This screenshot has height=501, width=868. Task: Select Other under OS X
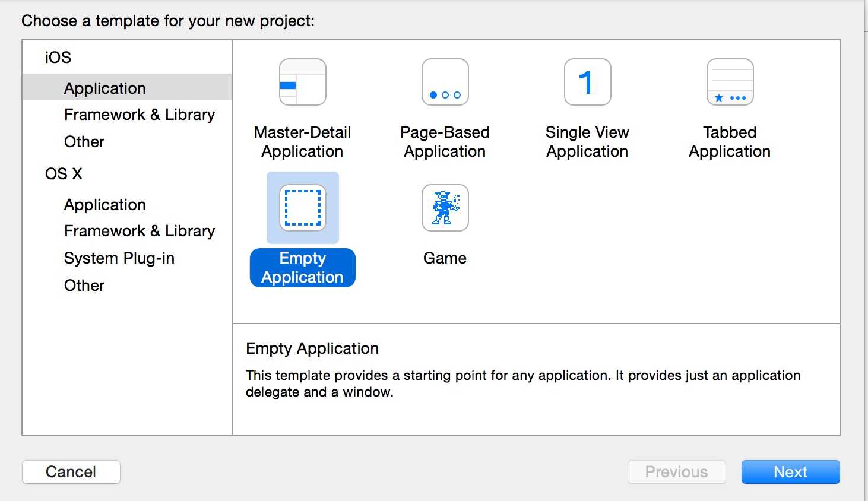[84, 286]
